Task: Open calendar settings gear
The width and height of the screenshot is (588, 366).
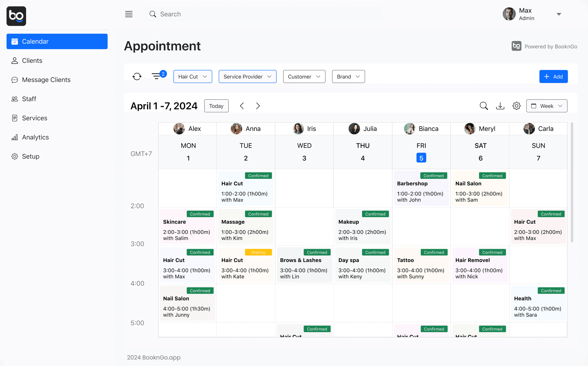Action: pyautogui.click(x=517, y=106)
